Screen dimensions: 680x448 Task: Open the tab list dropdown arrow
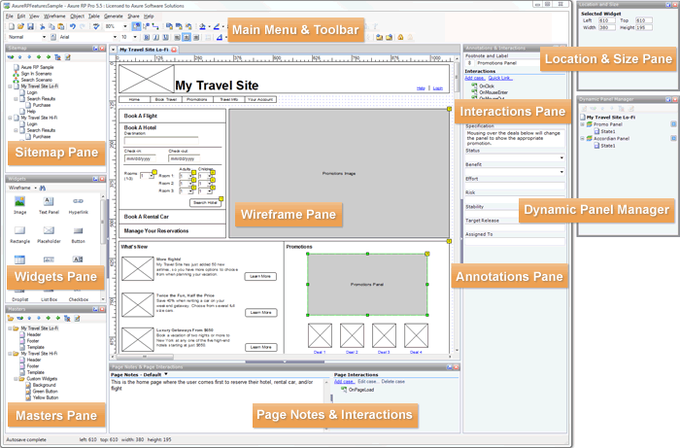pyautogui.click(x=113, y=50)
